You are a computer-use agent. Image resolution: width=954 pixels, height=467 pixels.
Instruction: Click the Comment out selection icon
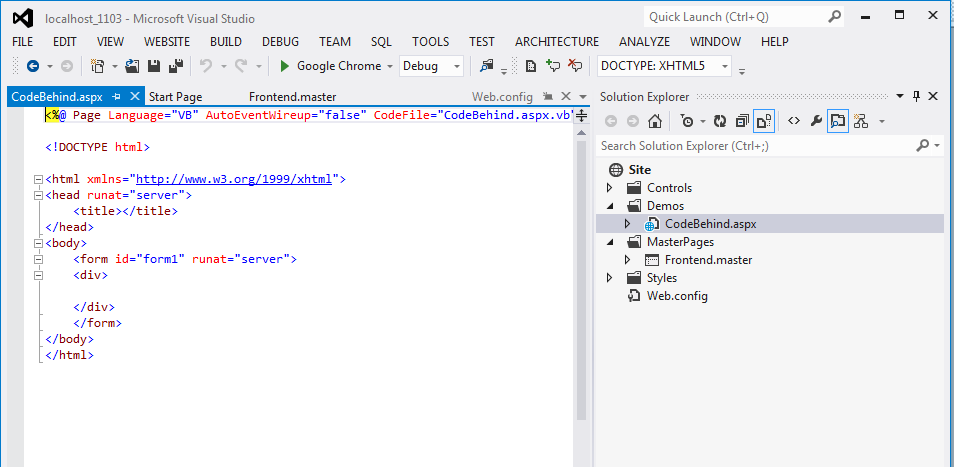click(x=552, y=66)
